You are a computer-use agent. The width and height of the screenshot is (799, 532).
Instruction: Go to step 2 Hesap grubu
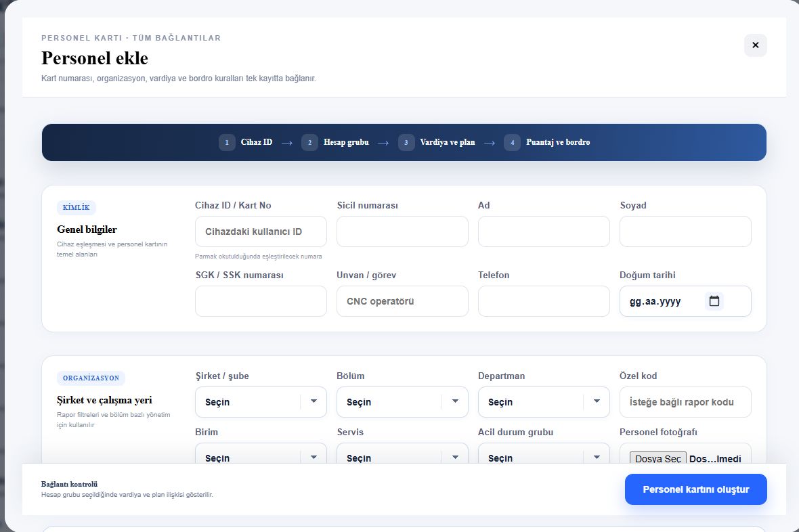pos(334,142)
